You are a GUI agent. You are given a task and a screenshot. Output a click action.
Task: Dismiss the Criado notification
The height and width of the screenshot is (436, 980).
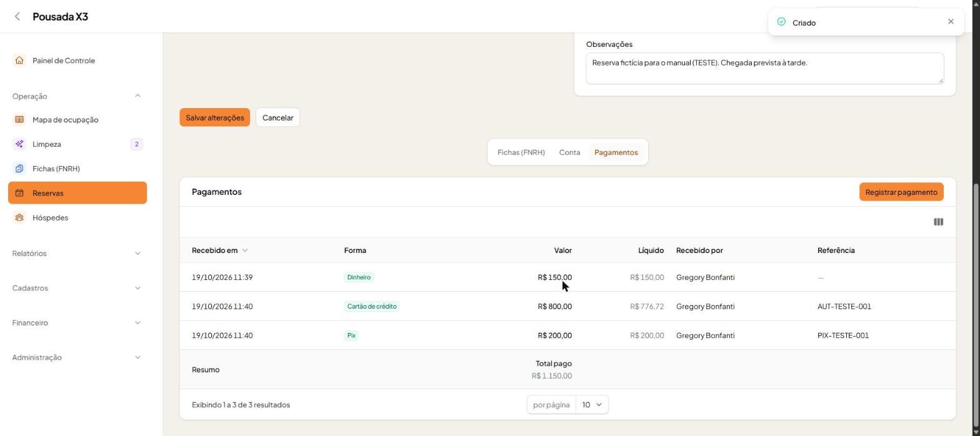click(951, 22)
